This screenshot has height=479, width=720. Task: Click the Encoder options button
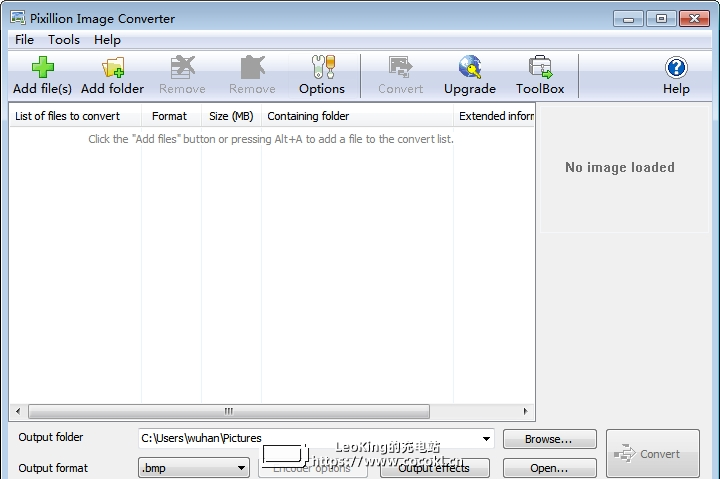point(313,468)
